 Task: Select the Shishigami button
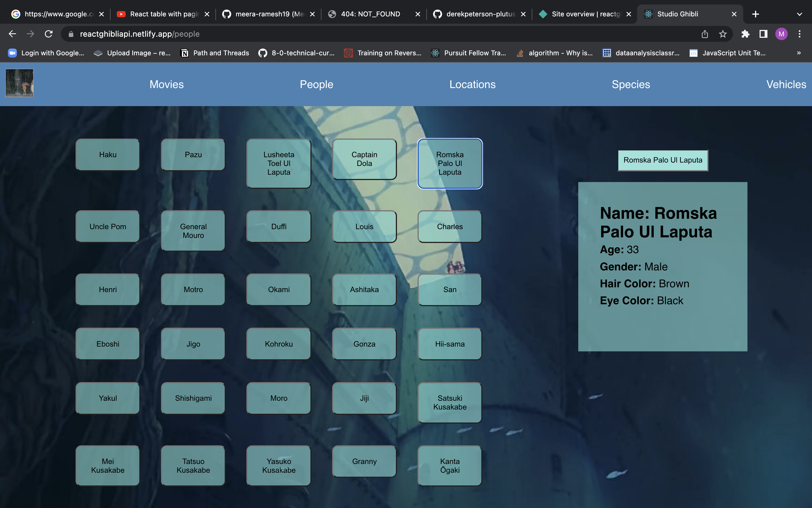click(x=193, y=398)
